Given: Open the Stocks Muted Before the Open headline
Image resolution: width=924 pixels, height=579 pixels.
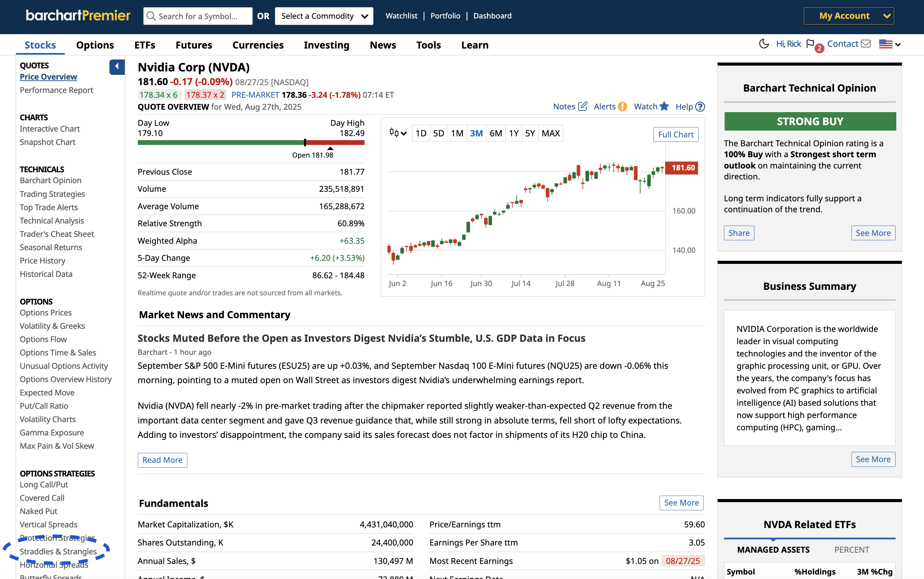Looking at the screenshot, I should point(361,338).
